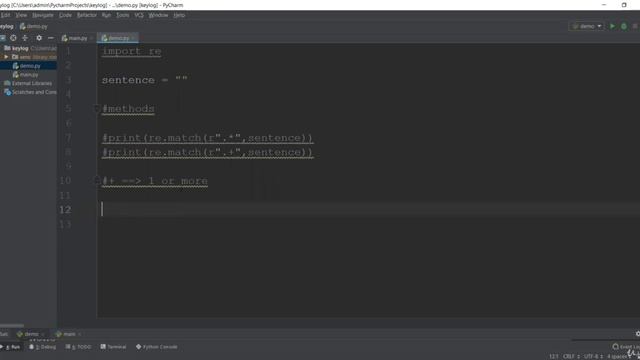Open the Navigate menu
The height and width of the screenshot is (360, 640).
42,15
